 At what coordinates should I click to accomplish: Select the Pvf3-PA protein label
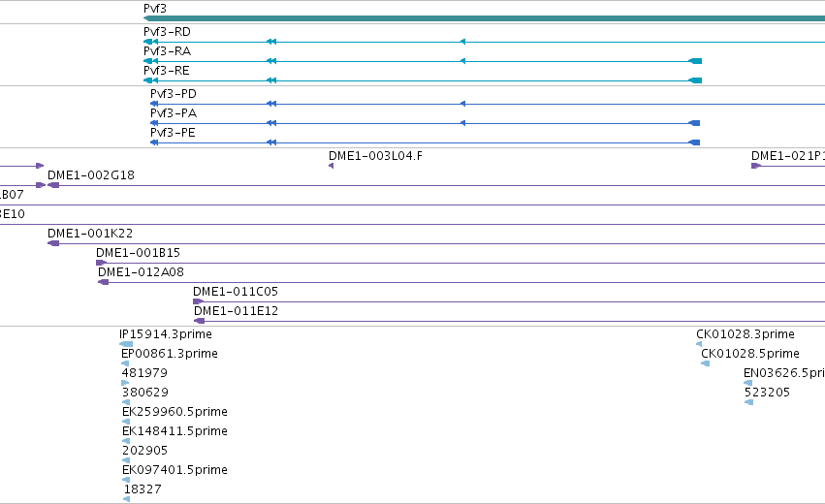pyautogui.click(x=174, y=113)
